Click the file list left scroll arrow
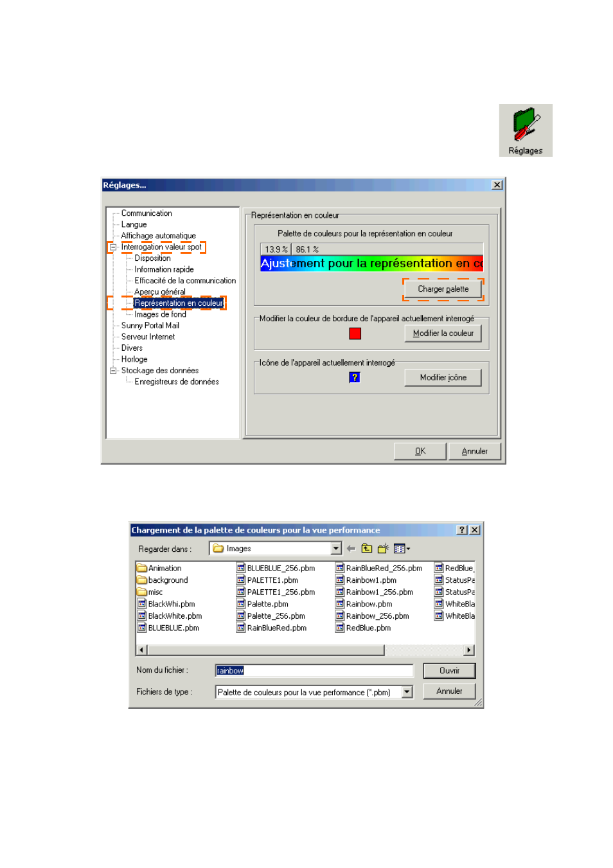Viewport: 613px width, 868px height. tap(142, 650)
